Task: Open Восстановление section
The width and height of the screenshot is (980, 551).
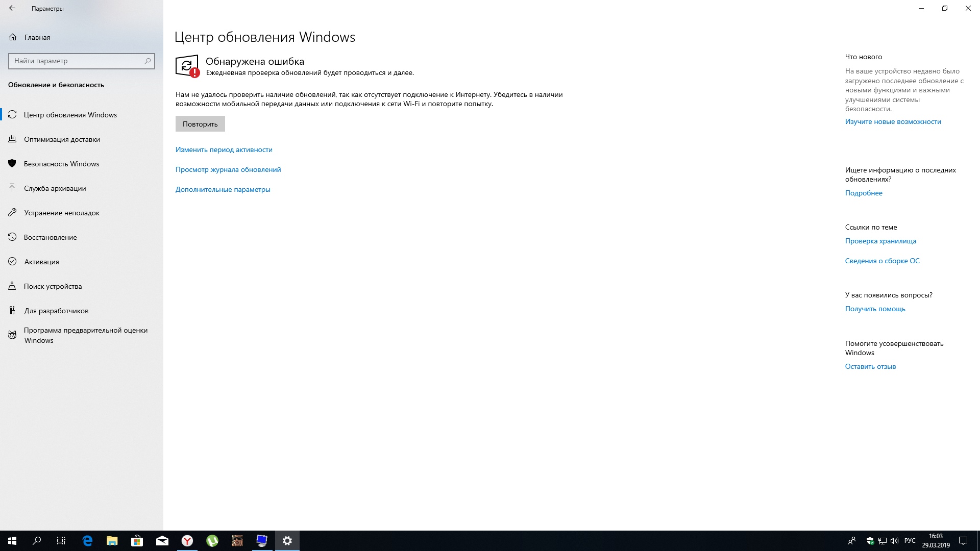Action: 82,237
